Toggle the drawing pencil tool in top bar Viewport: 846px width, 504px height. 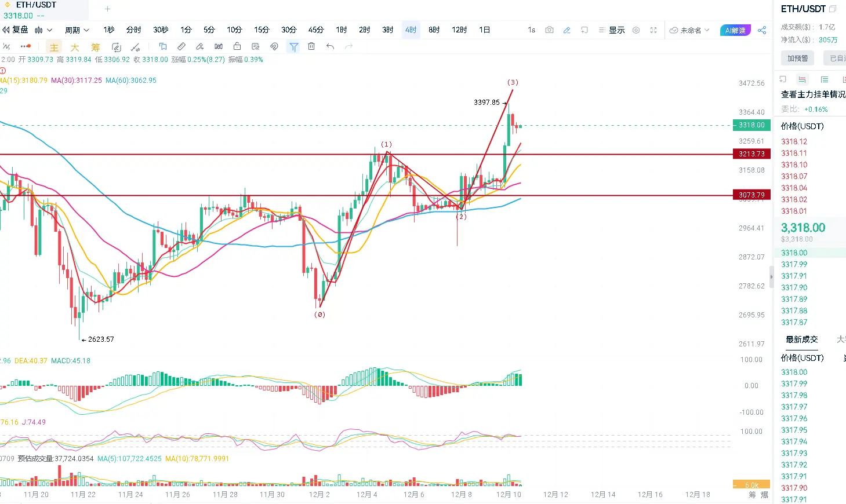point(567,30)
